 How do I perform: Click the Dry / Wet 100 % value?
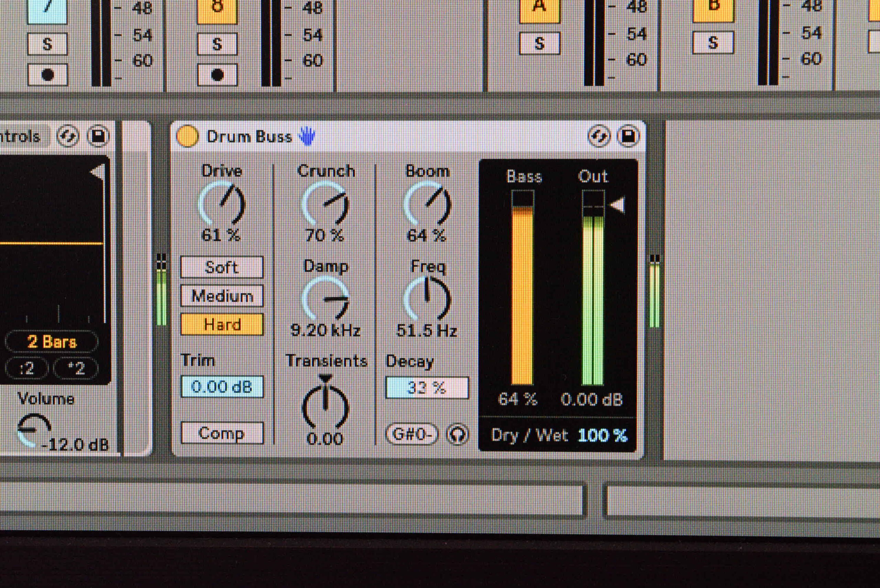click(x=602, y=435)
